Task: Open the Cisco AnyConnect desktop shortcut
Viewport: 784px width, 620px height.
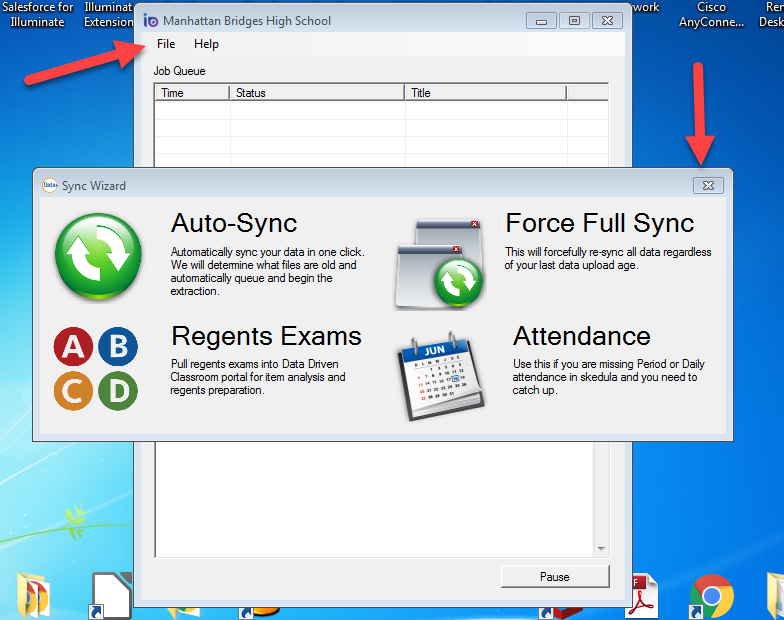Action: click(x=711, y=14)
